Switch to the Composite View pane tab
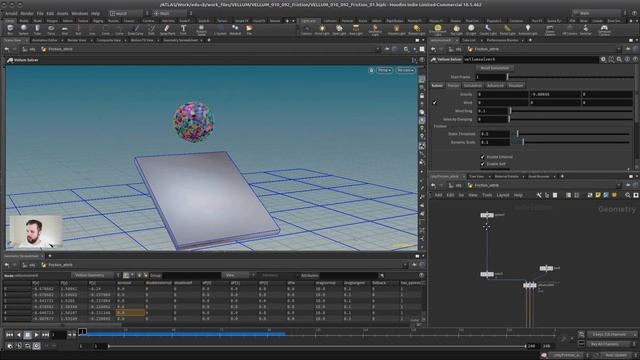The height and width of the screenshot is (360, 640). [x=108, y=40]
